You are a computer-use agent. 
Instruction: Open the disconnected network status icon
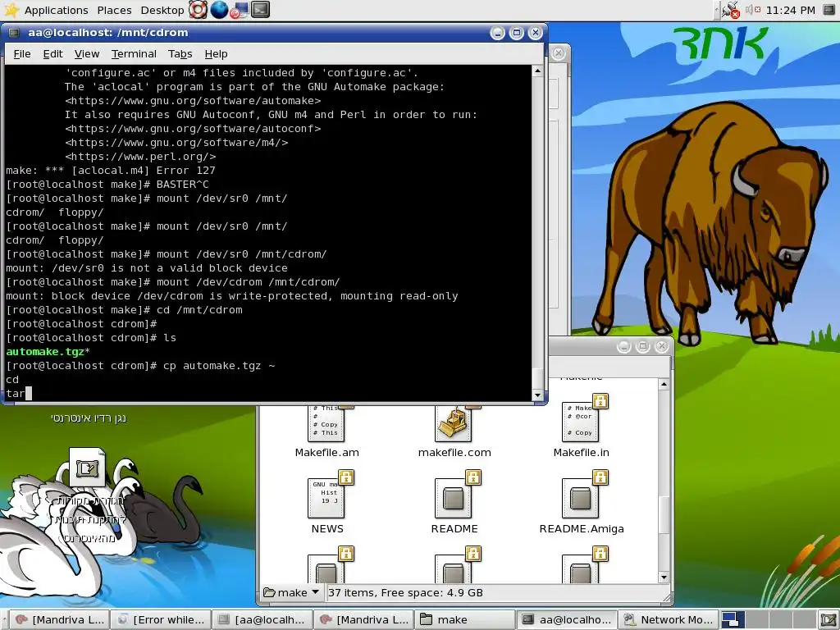click(x=729, y=10)
